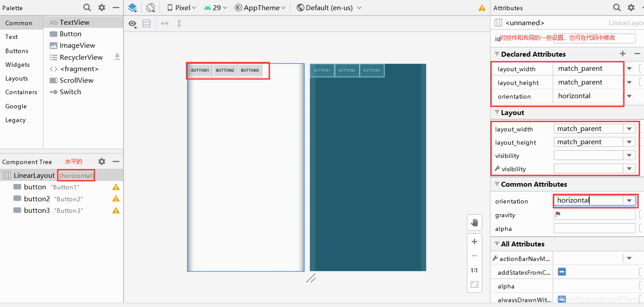Click BUTTON1 in design preview
Viewport: 644px width, 307px height.
[x=200, y=70]
